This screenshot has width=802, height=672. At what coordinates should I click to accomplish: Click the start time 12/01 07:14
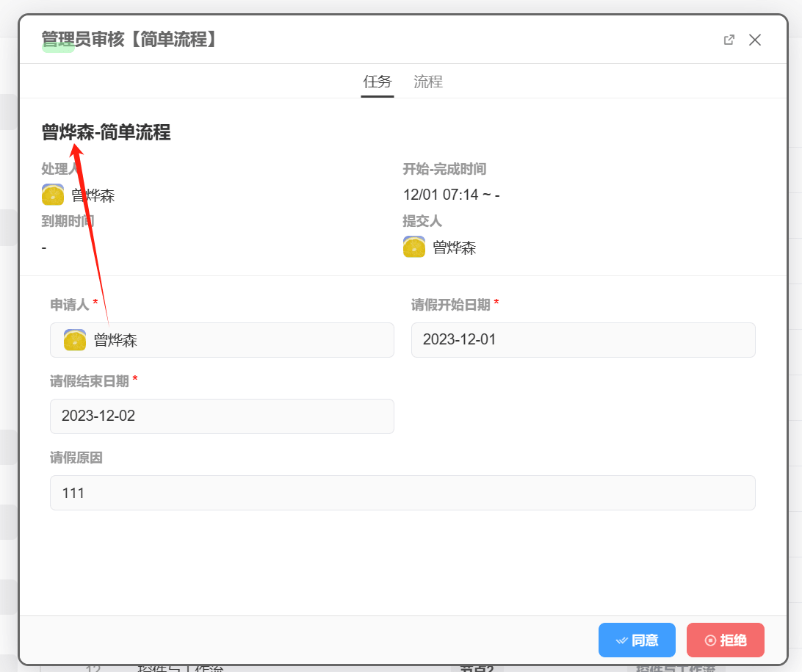(x=441, y=195)
